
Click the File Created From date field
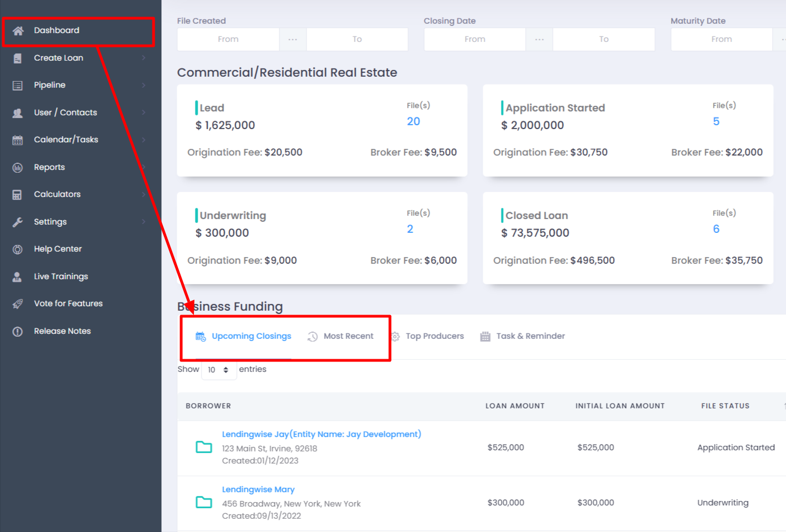228,39
